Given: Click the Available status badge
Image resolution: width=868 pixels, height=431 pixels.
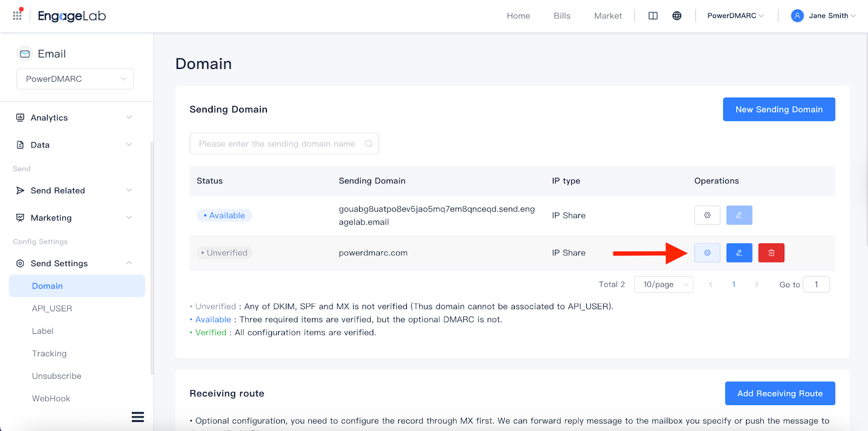Looking at the screenshot, I should click(225, 215).
